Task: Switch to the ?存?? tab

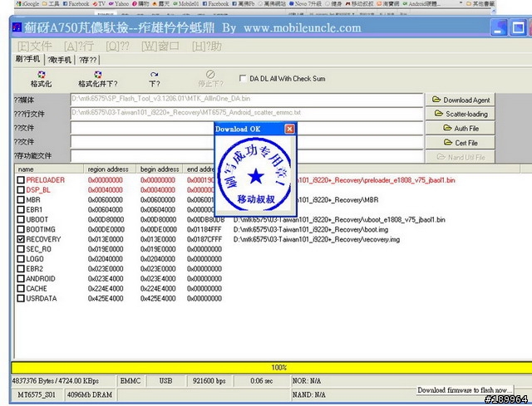Action: 87,60
